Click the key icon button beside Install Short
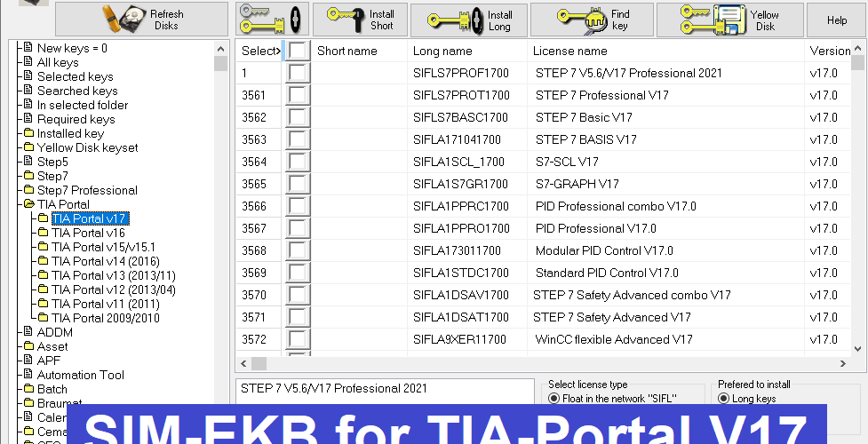 [x=273, y=20]
